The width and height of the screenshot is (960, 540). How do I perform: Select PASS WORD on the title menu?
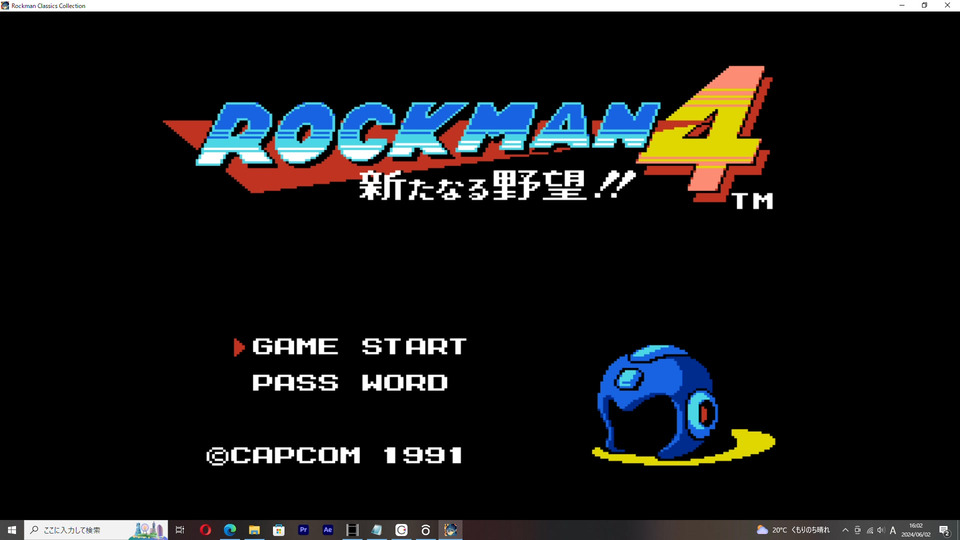point(350,383)
